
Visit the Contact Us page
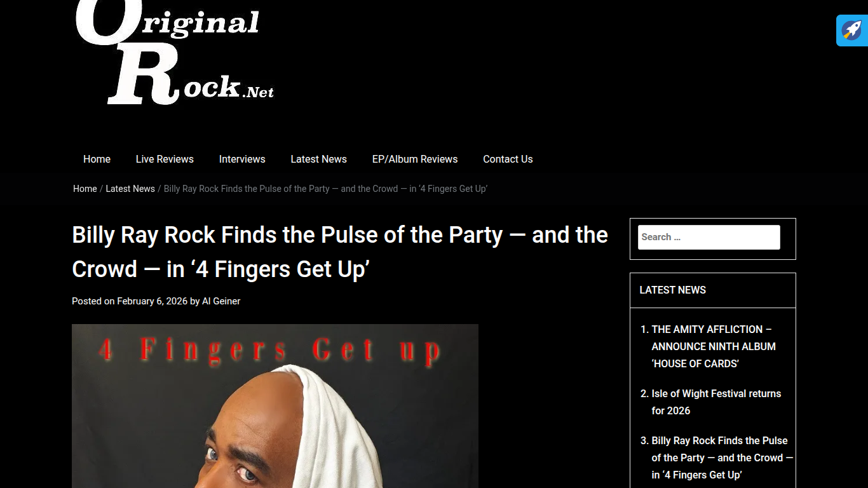(x=508, y=159)
